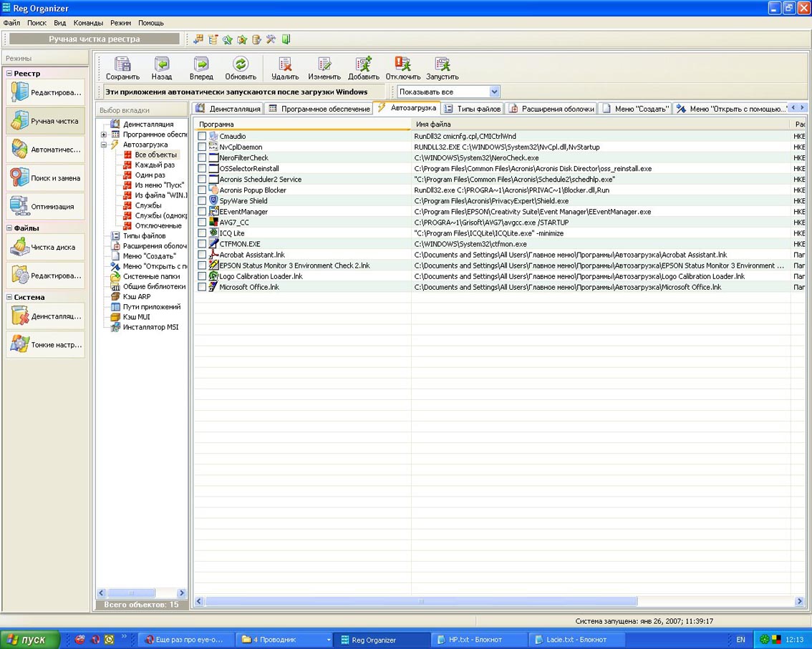The height and width of the screenshot is (649, 812).
Task: Click the AVG7_CC program icon in the list
Action: [x=213, y=222]
